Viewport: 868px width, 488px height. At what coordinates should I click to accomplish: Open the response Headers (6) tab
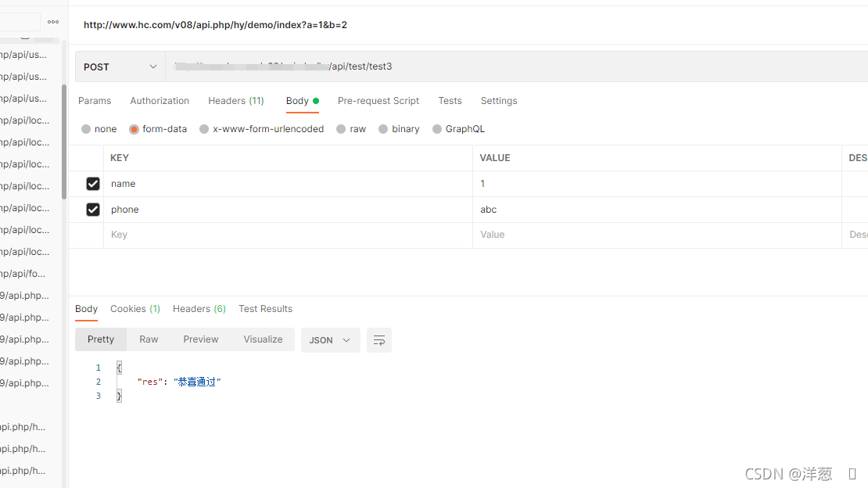pos(199,309)
